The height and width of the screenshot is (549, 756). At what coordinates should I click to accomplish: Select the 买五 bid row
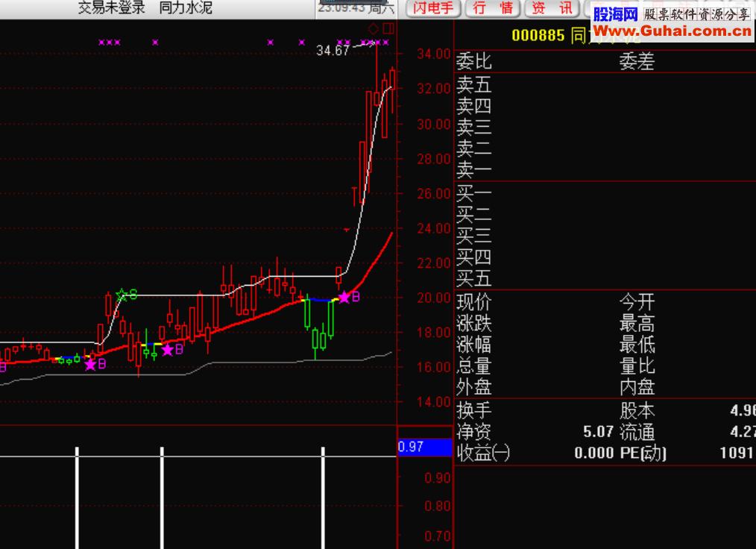605,278
